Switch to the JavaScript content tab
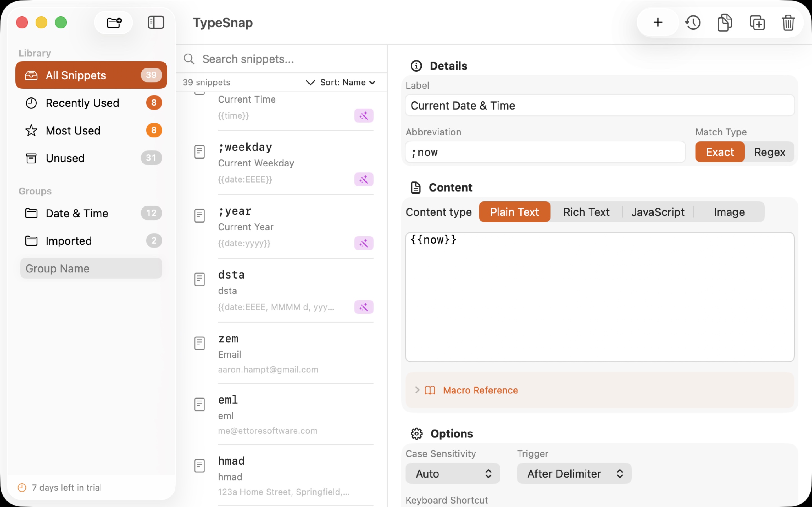The image size is (812, 507). point(658,212)
